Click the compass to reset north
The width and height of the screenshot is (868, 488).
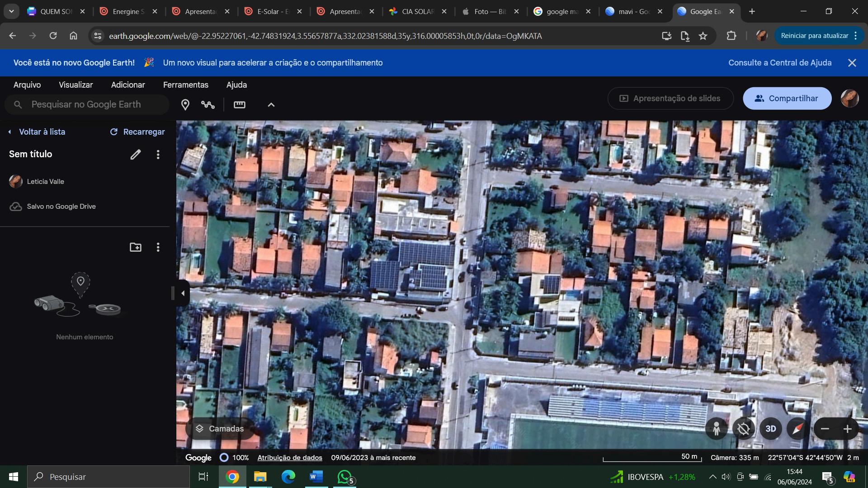[797, 429]
